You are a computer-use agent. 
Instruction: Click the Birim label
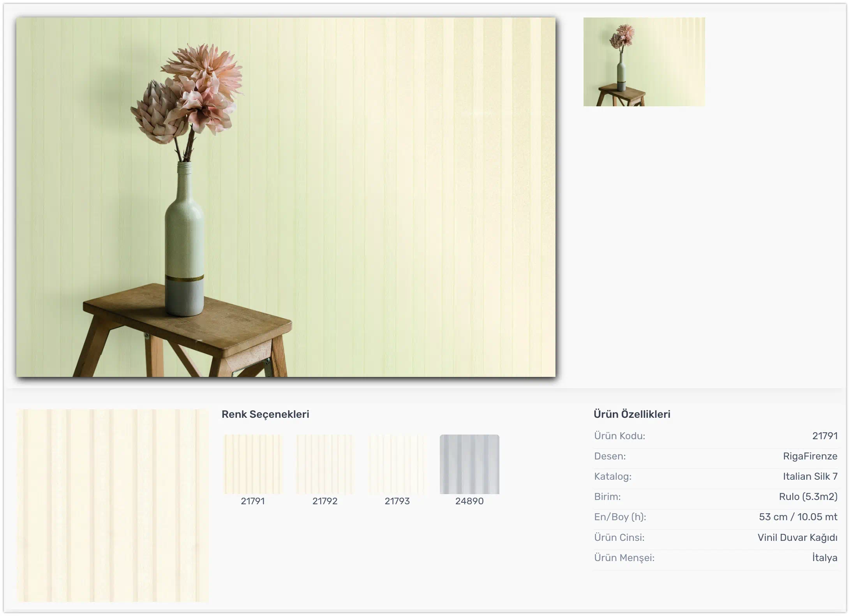click(x=607, y=497)
